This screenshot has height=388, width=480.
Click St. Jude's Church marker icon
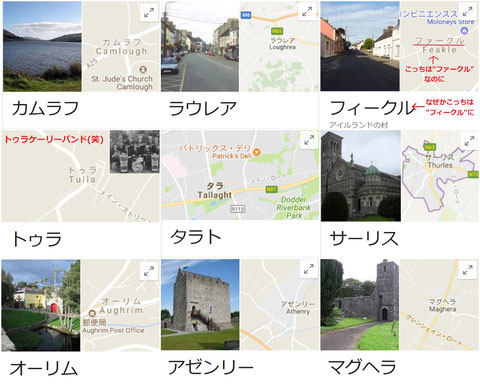(143, 69)
